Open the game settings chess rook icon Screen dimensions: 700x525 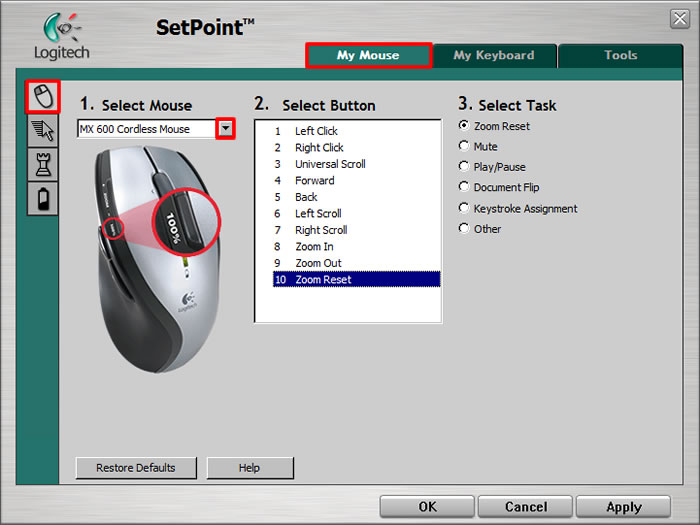coord(43,165)
